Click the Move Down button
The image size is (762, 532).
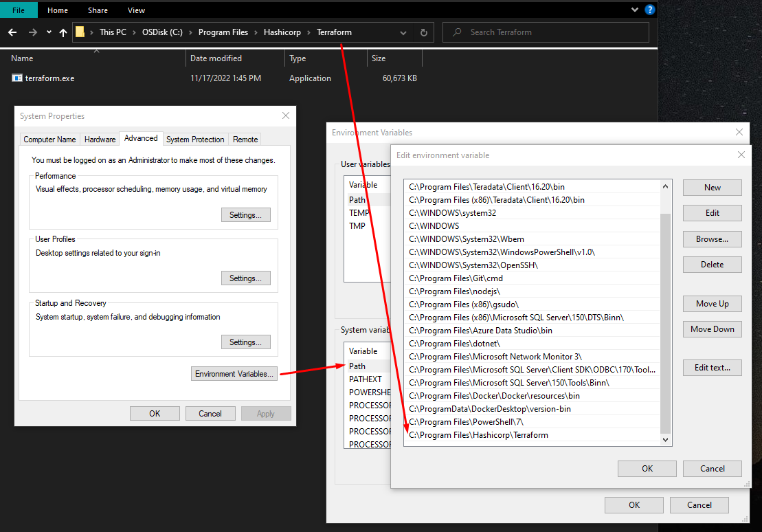[x=713, y=329]
